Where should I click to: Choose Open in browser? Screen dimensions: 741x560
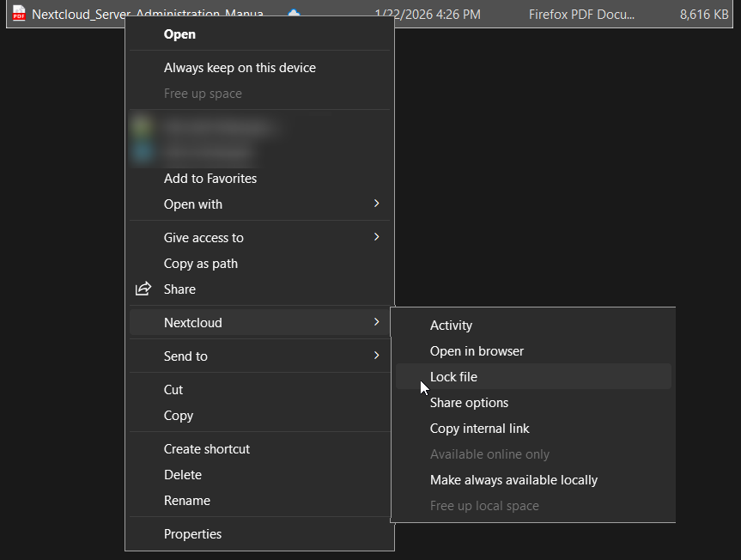(533, 351)
